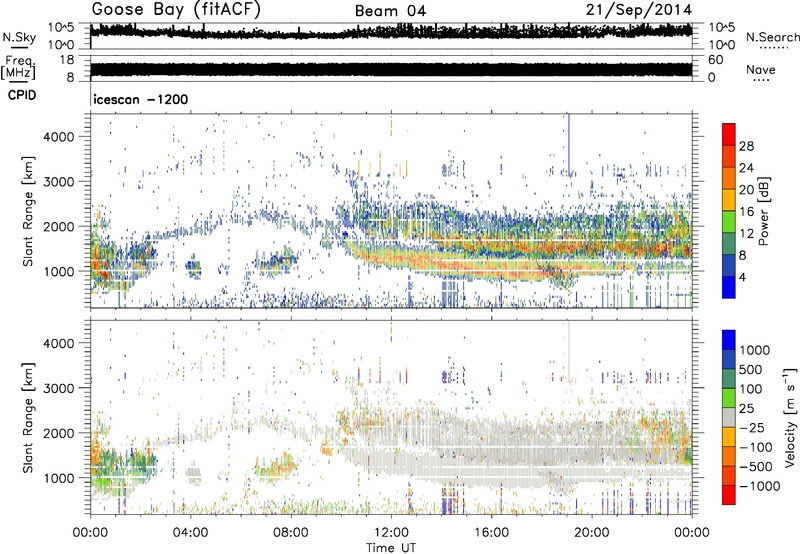Click the 'N.Sky' legend label
This screenshot has width=800, height=554.
[x=19, y=37]
